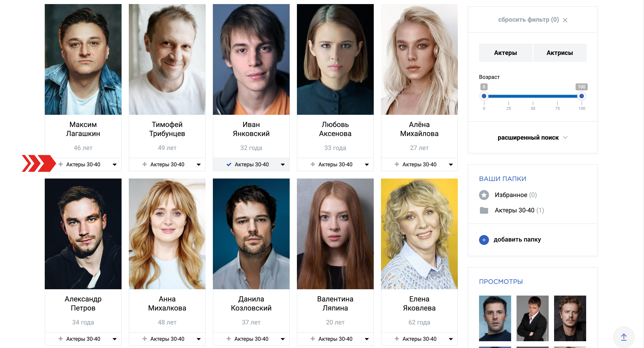Open first thumbnail in Просмотры
The width and height of the screenshot is (644, 348).
(495, 318)
